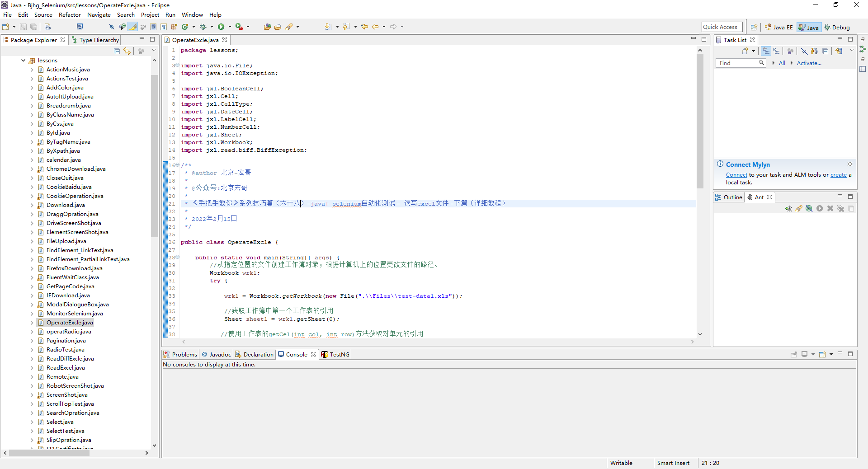Screen dimensions: 868x469
Task: Expand the OperateExcle.java tree node
Action: [32, 323]
